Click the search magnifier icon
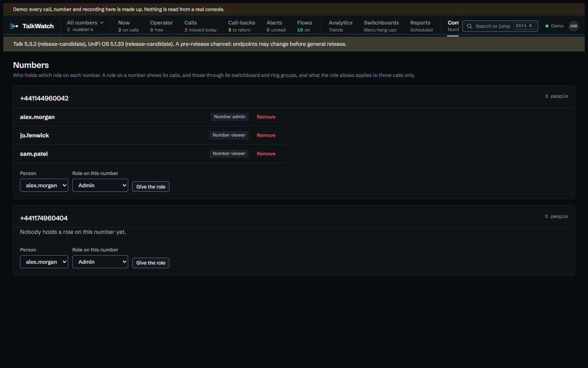 point(470,26)
